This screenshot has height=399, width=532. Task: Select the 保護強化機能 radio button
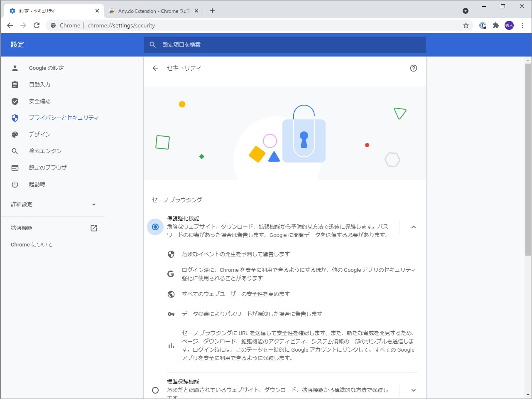click(155, 227)
